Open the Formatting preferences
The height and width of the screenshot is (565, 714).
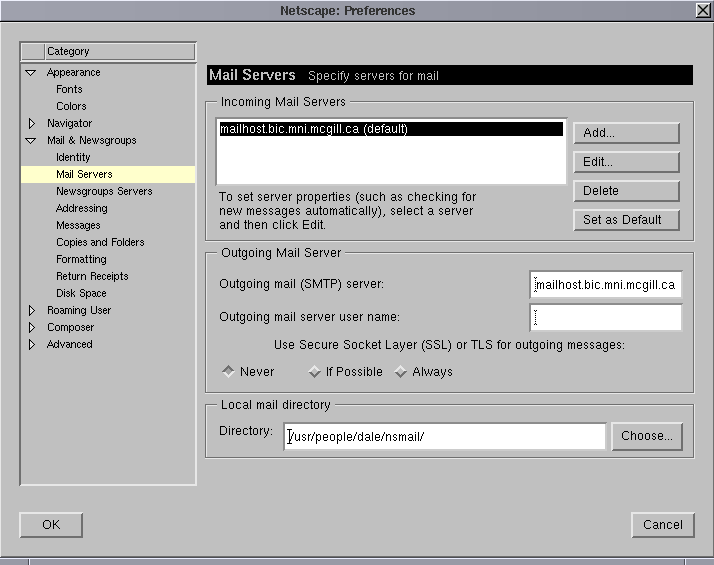click(x=81, y=259)
